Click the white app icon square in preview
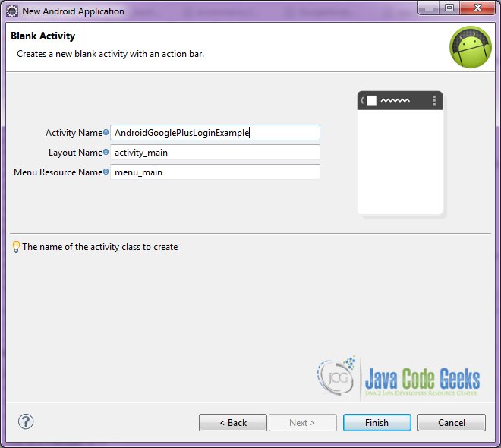 pyautogui.click(x=371, y=100)
